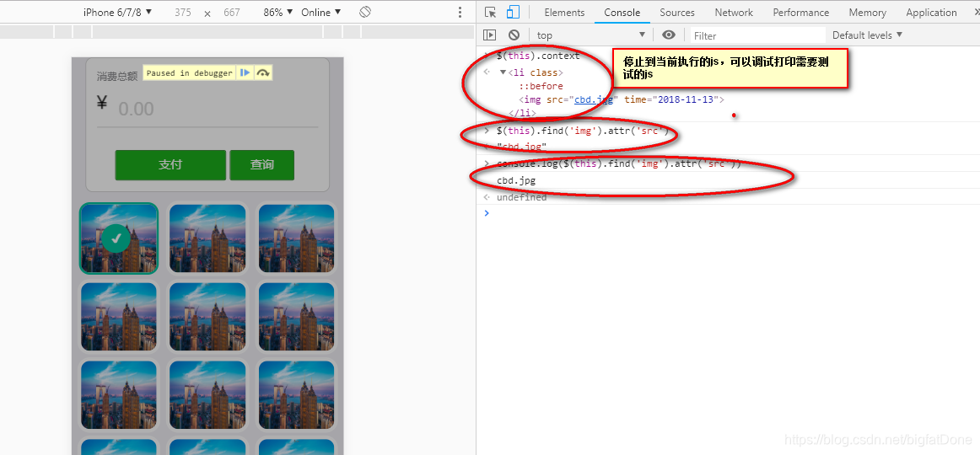Switch to the Performance tab
This screenshot has height=455, width=980.
800,13
